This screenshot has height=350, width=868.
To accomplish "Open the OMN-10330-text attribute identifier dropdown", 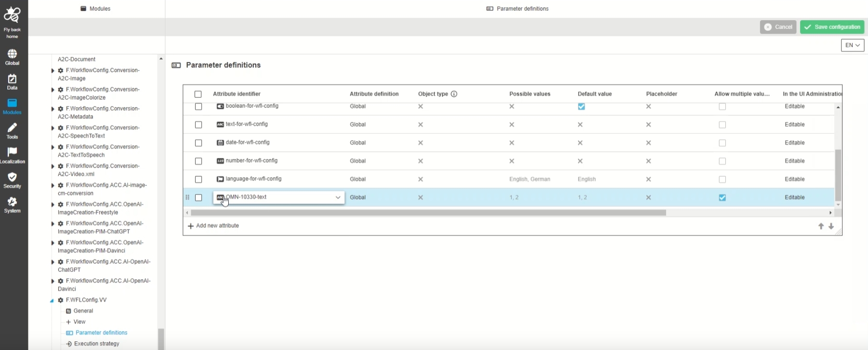I will (x=338, y=197).
